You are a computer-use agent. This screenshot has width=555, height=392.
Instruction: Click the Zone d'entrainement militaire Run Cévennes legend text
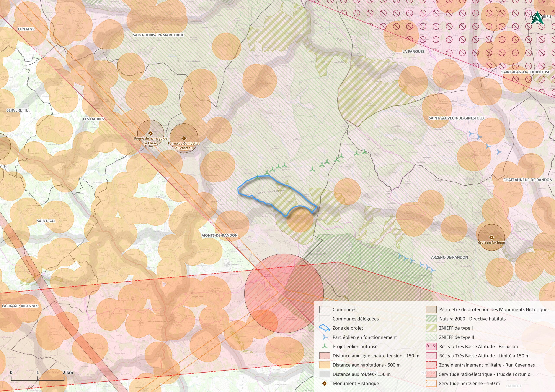[487, 365]
